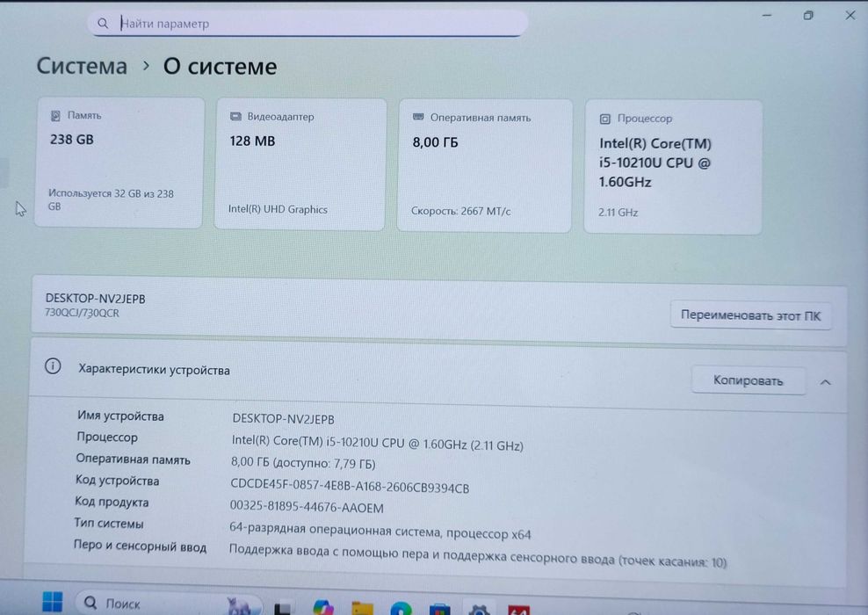Click the model text '730QCJ/730QCR'
This screenshot has width=868, height=615.
coord(82,313)
